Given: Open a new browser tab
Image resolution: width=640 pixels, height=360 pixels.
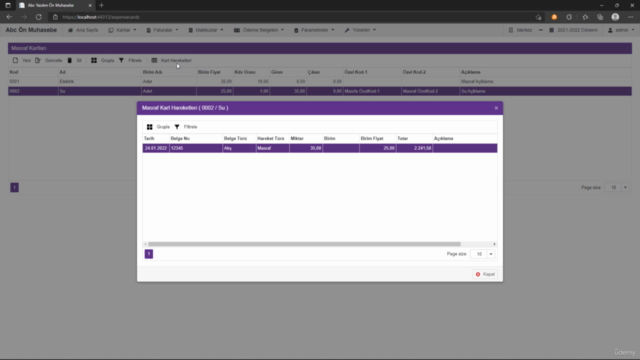Looking at the screenshot, I should click(101, 5).
